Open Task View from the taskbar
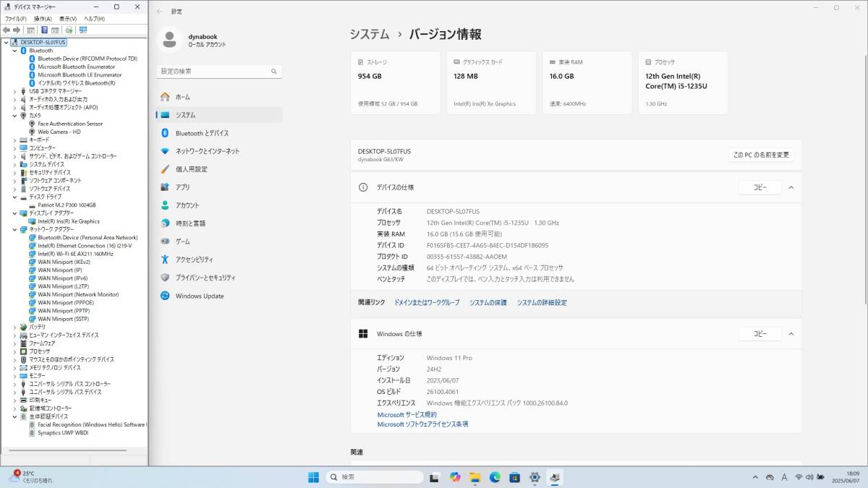 click(x=435, y=477)
